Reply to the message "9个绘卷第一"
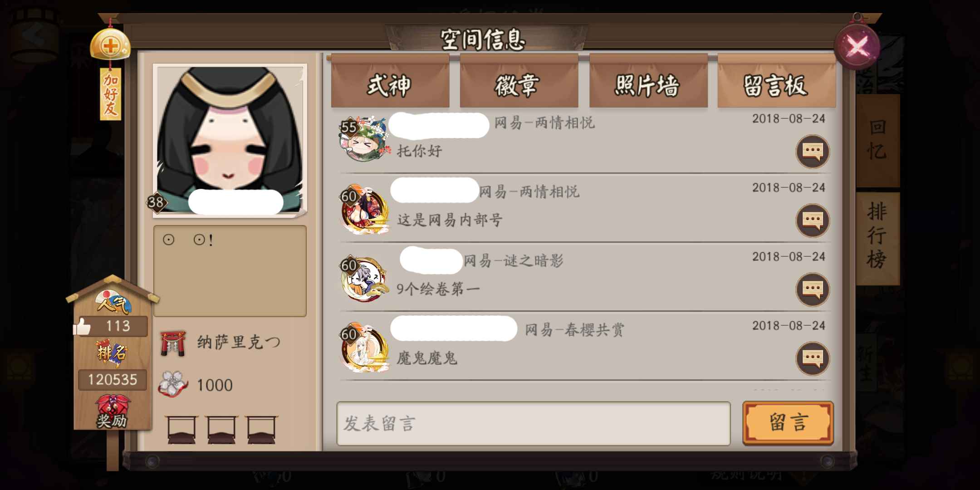 point(813,289)
